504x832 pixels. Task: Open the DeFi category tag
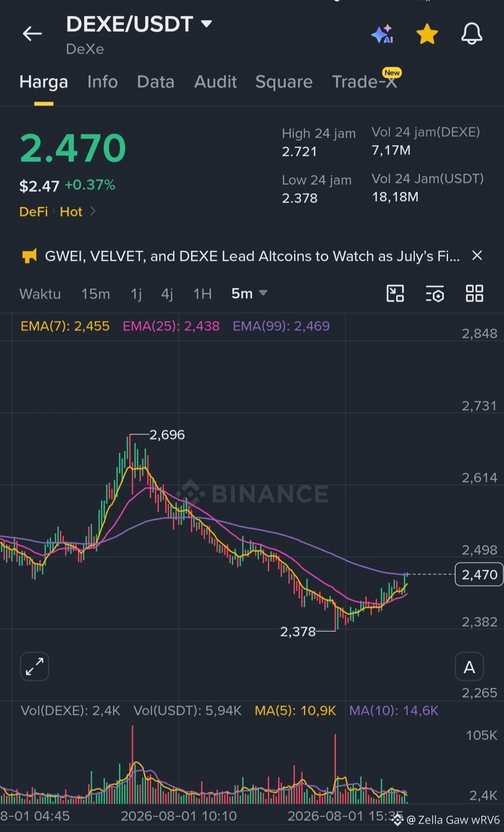pyautogui.click(x=34, y=212)
